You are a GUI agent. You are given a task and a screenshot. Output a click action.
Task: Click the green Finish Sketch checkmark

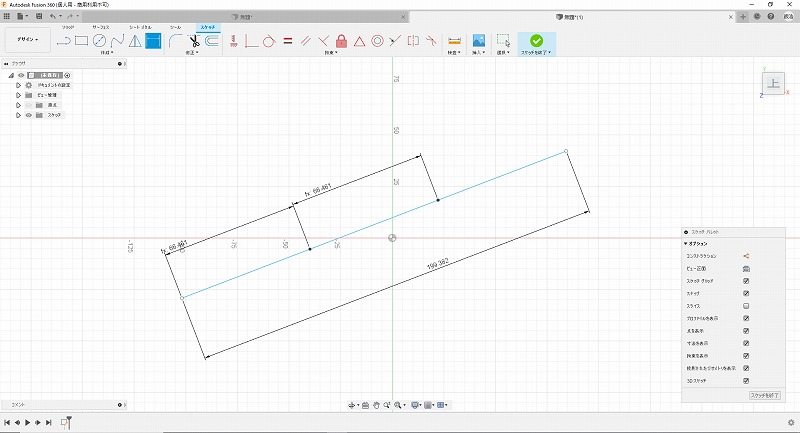click(536, 40)
